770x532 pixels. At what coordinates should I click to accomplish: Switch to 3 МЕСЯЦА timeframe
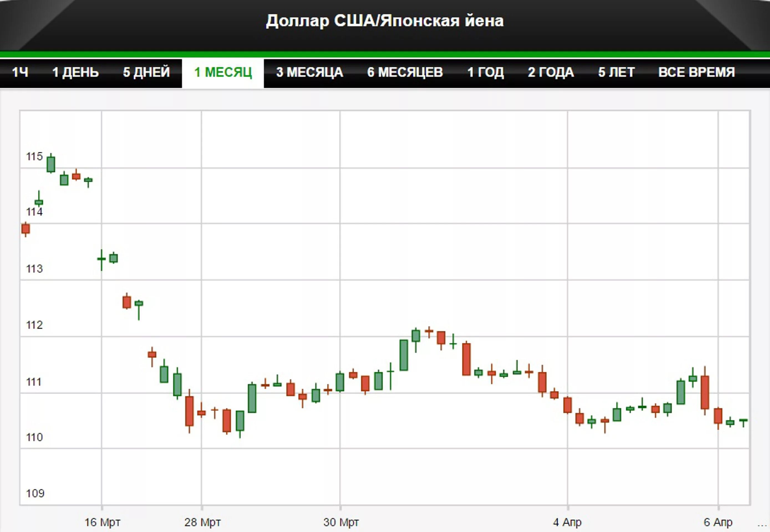tap(309, 72)
